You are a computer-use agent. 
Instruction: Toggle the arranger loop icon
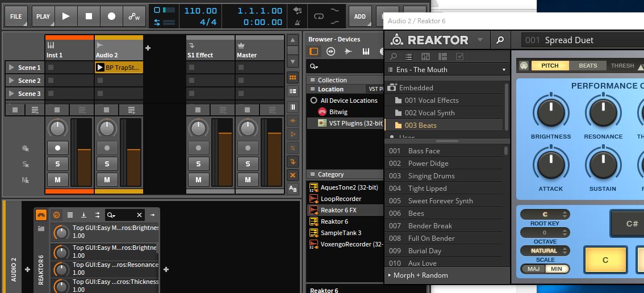[319, 16]
